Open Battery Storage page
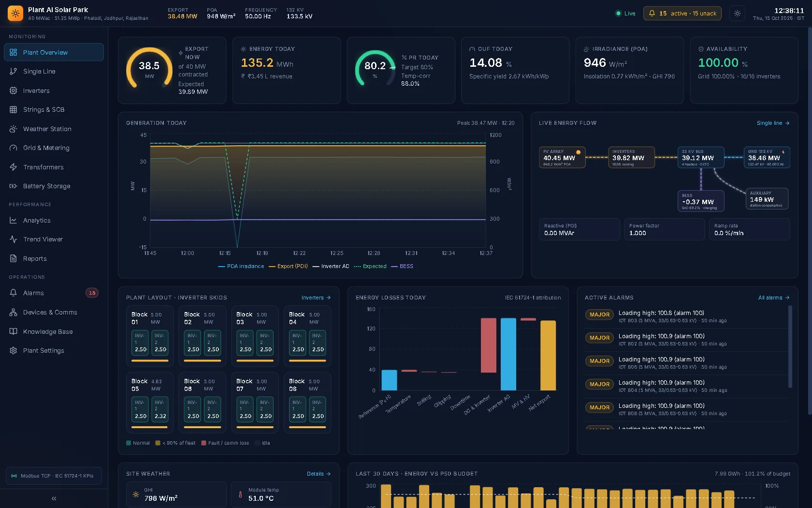 pos(54,186)
